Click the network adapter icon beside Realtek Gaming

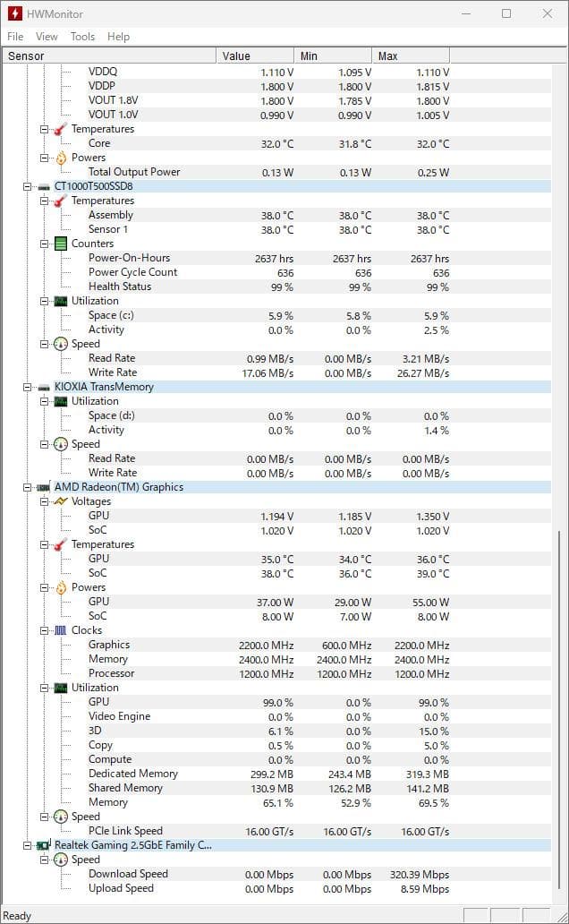[42, 845]
